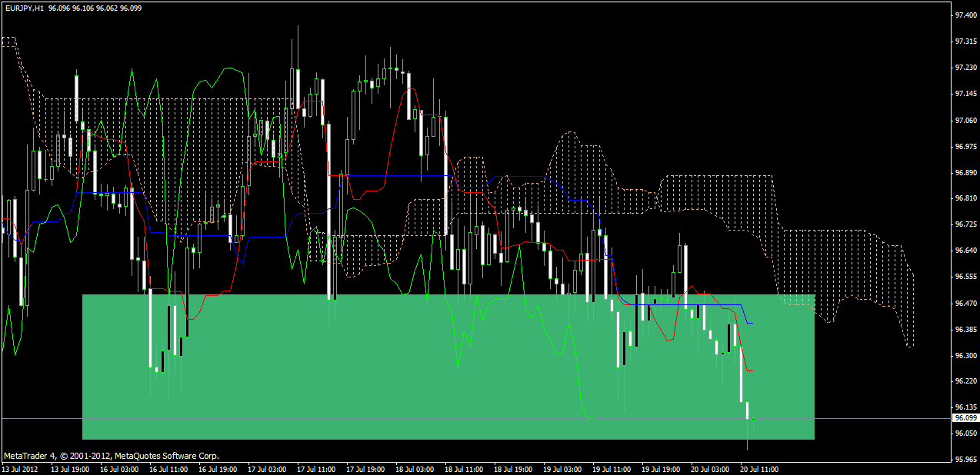Click the 96.050 price scale label
Viewport: 980px width, 475px height.
965,433
